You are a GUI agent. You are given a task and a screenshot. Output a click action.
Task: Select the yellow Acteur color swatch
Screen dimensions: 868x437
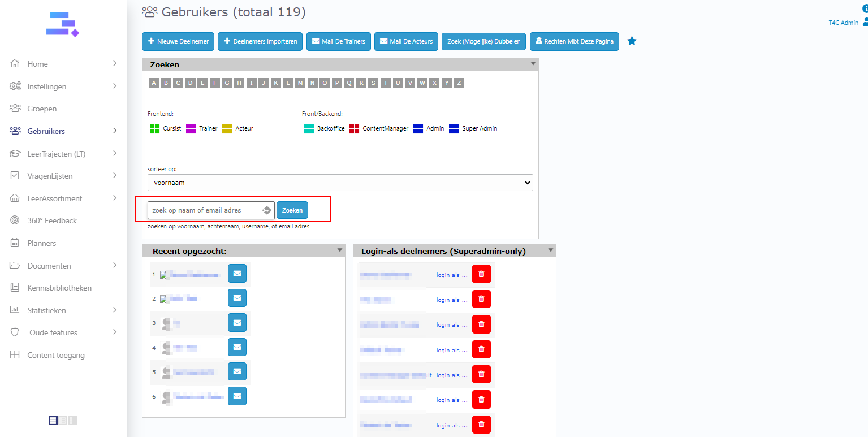[227, 128]
